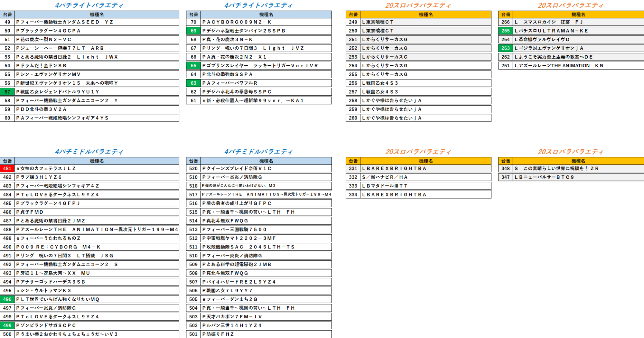644x338 pixels.
Task: Click slot number cell 331
Action: click(x=353, y=169)
